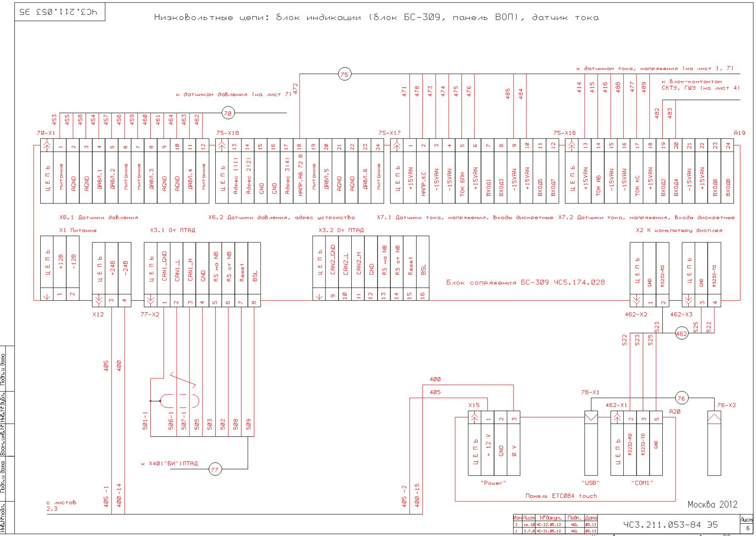756x536 pixels.
Task: Click connector label 75-X18
Action: (227, 133)
